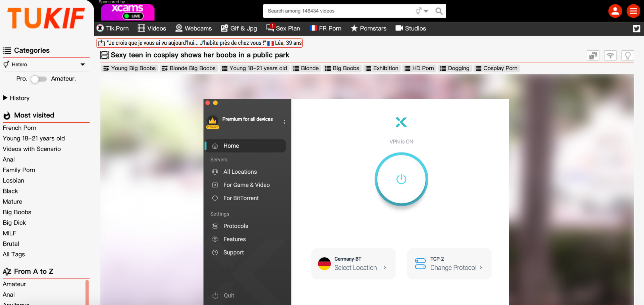Click the mini-player popup icon above video

593,55
